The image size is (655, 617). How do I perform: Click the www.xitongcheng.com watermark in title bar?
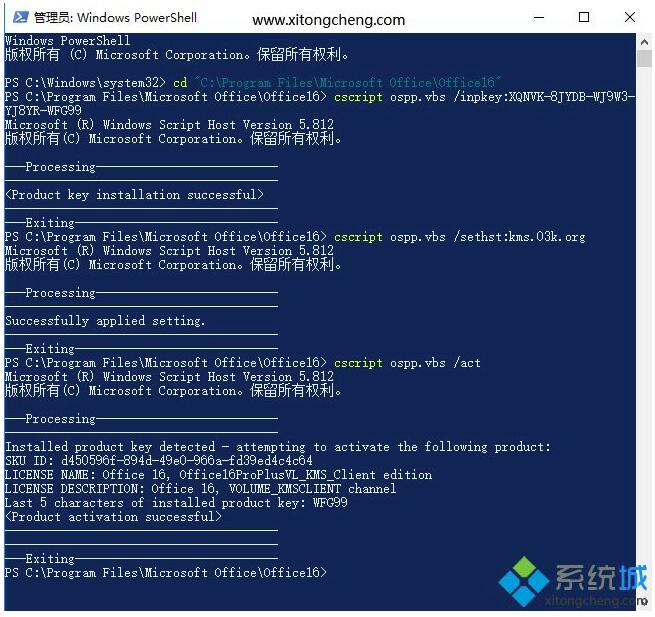[328, 20]
